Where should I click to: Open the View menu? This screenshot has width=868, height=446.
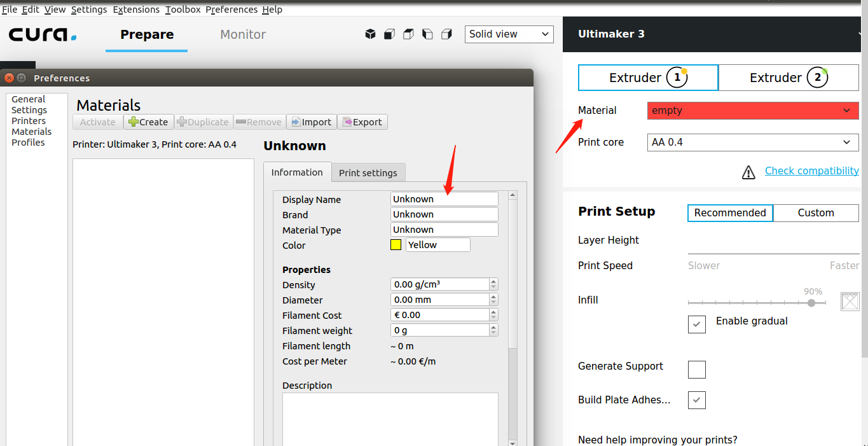click(55, 10)
